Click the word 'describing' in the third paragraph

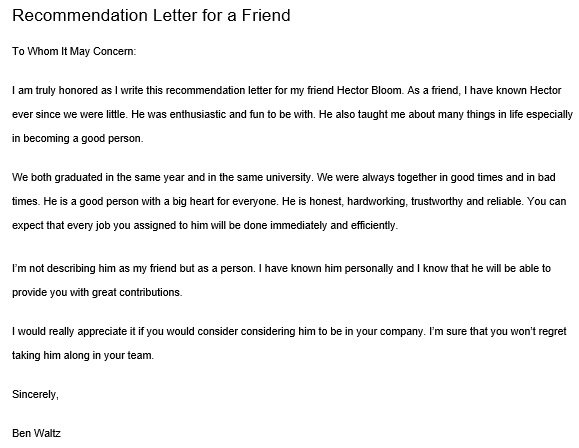click(71, 268)
